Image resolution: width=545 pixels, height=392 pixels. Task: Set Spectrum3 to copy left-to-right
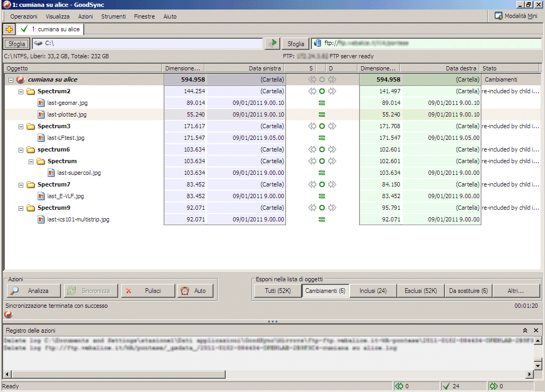pyautogui.click(x=332, y=126)
